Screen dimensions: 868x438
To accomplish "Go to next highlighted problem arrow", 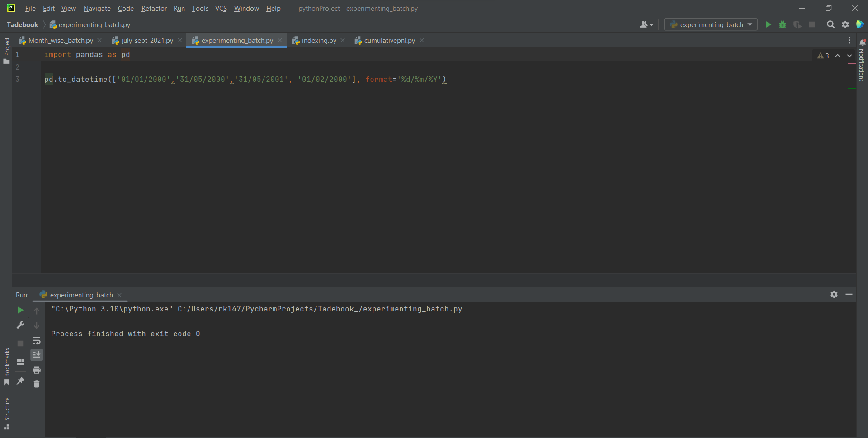I will [x=849, y=56].
